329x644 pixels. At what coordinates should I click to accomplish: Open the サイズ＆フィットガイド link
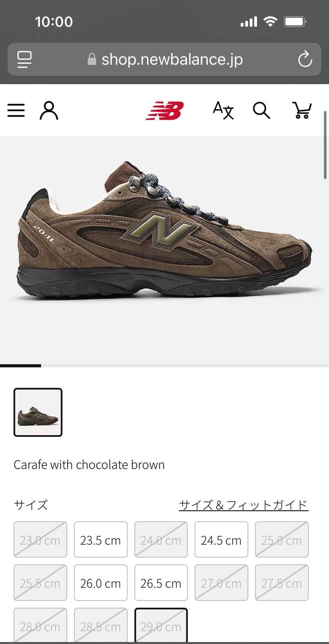[x=243, y=505]
